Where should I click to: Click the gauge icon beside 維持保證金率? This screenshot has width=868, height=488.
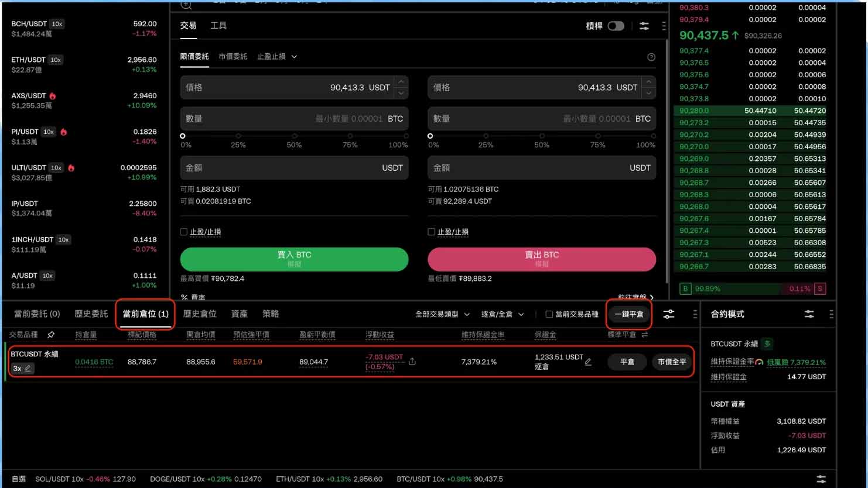[759, 362]
